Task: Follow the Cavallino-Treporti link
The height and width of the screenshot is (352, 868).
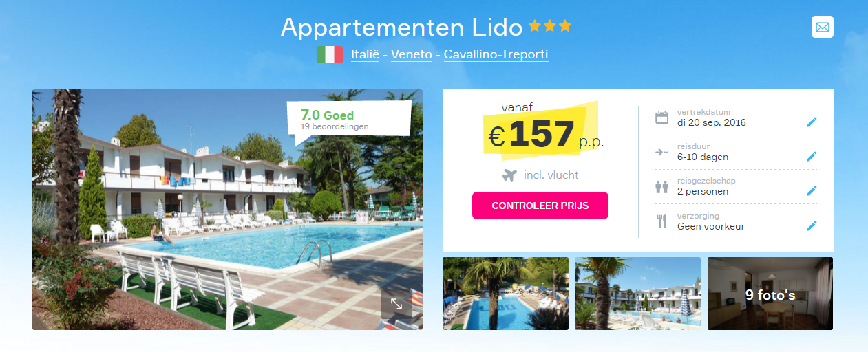Action: click(x=496, y=54)
